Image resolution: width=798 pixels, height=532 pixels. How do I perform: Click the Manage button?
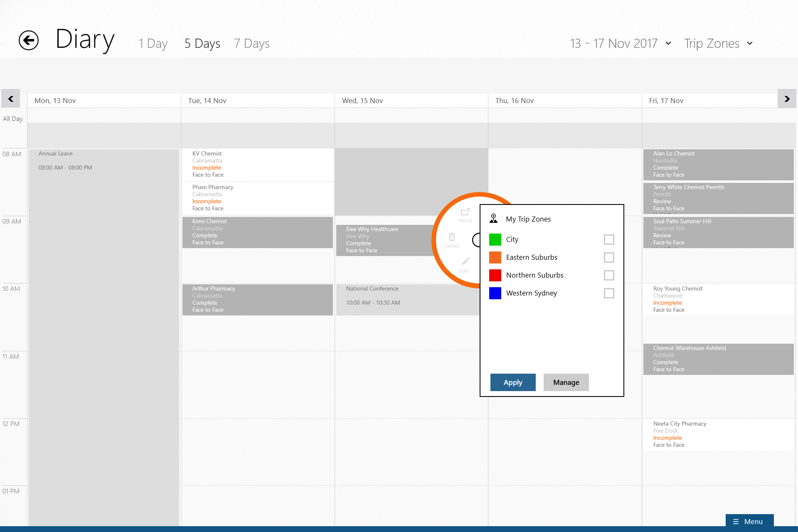[566, 382]
